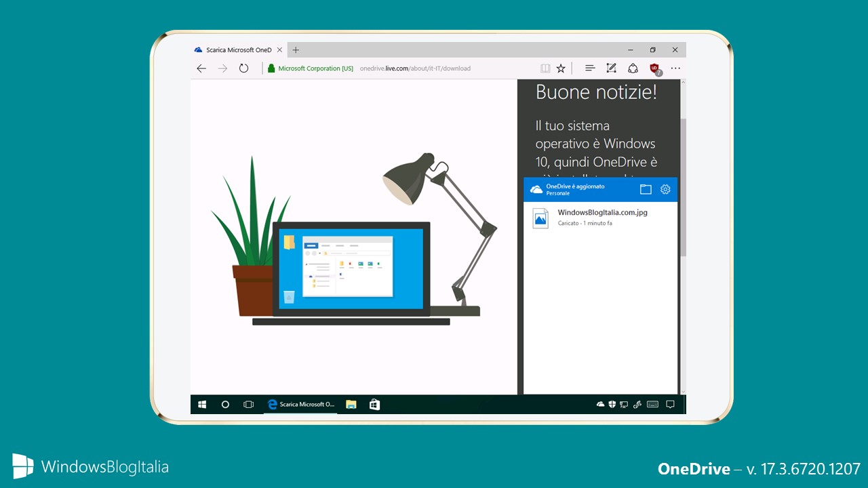The width and height of the screenshot is (868, 488).
Task: Minimize the Edge window
Action: pos(631,50)
